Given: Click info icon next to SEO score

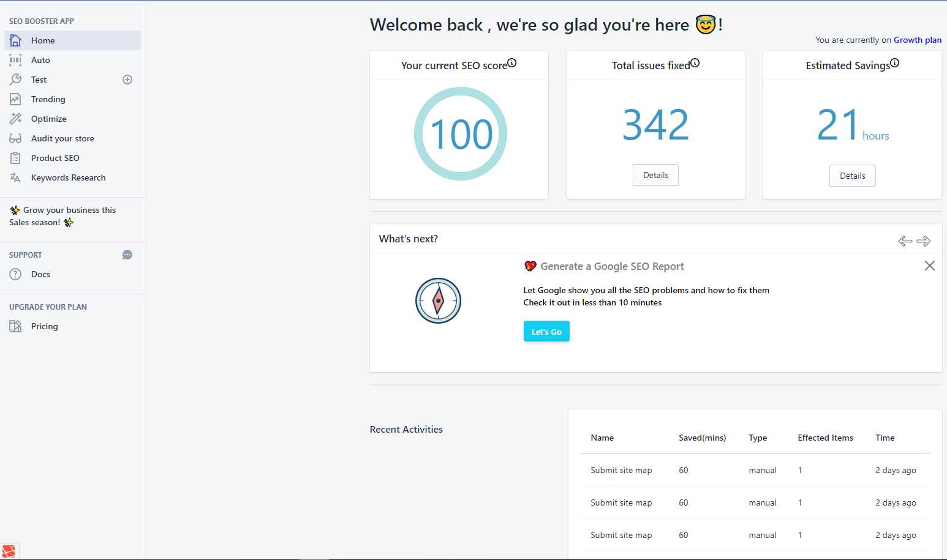Looking at the screenshot, I should pyautogui.click(x=512, y=62).
